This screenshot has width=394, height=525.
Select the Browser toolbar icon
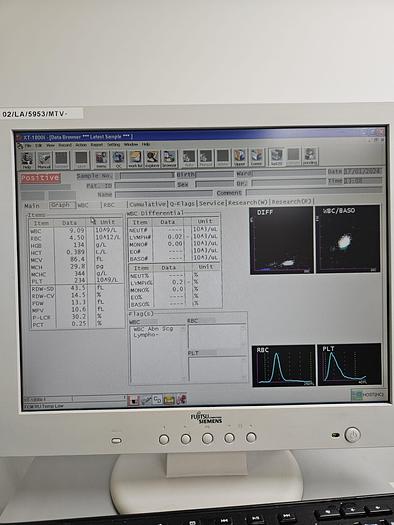pos(169,158)
